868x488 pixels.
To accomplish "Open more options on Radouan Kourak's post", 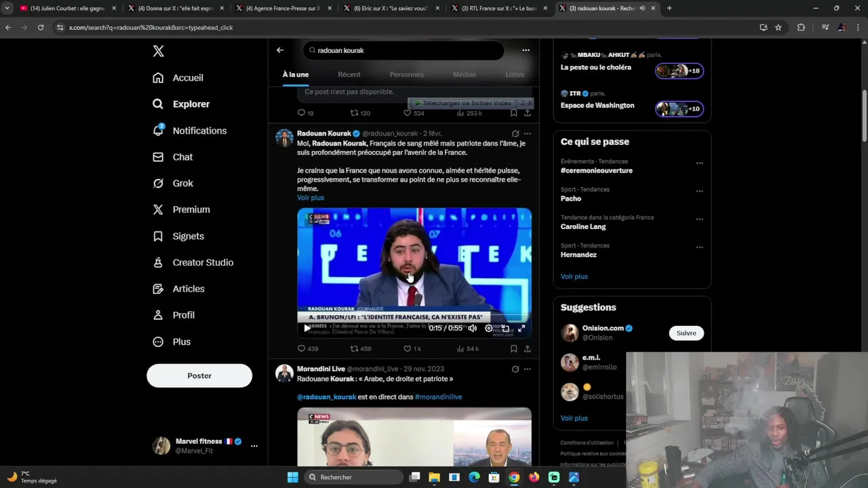I will point(528,134).
